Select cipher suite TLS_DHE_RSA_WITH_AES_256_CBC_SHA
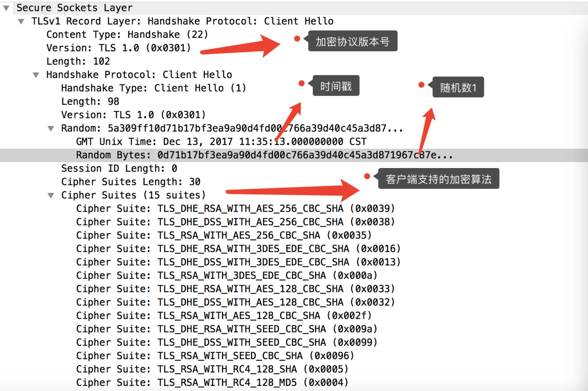The width and height of the screenshot is (588, 391). tap(235, 209)
